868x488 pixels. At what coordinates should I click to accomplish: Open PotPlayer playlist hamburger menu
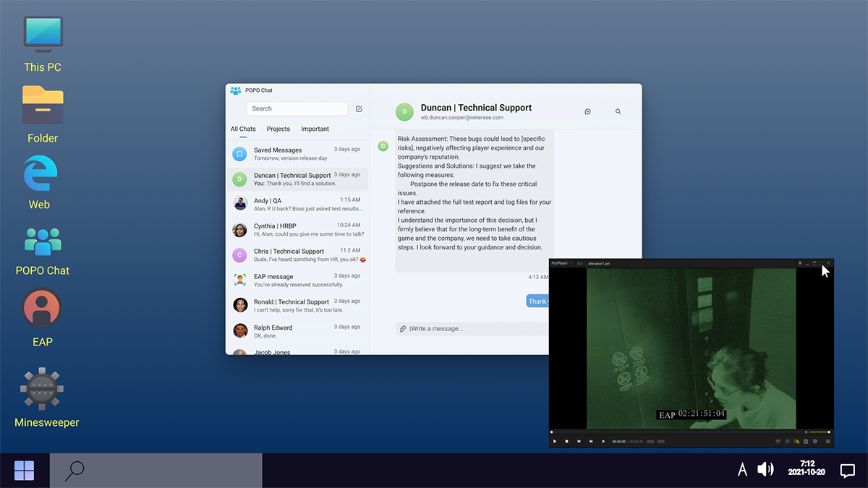click(x=827, y=441)
